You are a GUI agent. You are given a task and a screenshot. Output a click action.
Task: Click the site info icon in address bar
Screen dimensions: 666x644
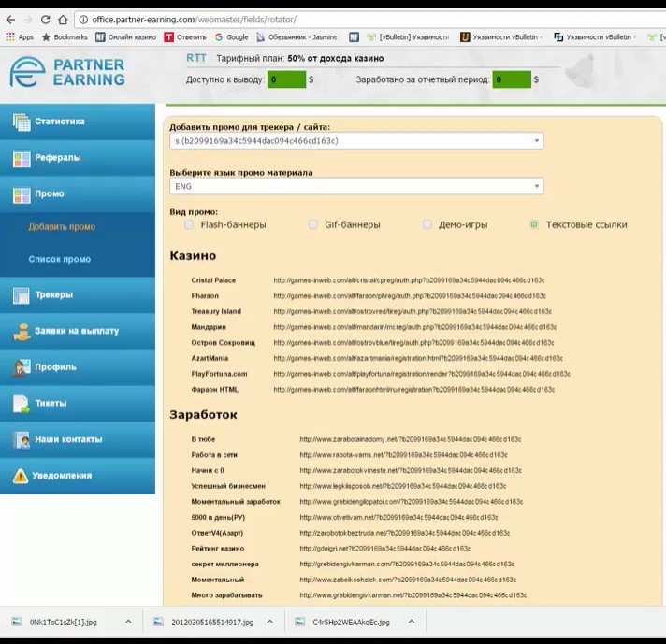pyautogui.click(x=83, y=20)
